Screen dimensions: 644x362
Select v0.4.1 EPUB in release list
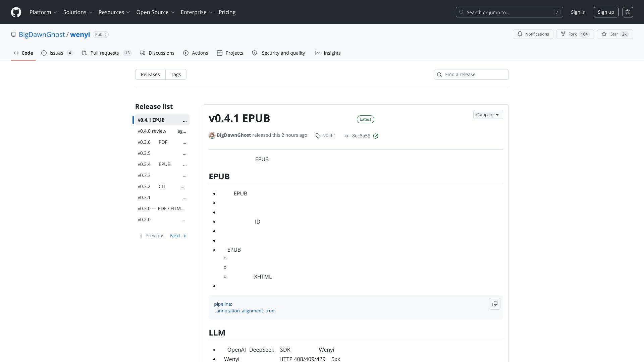pyautogui.click(x=162, y=120)
